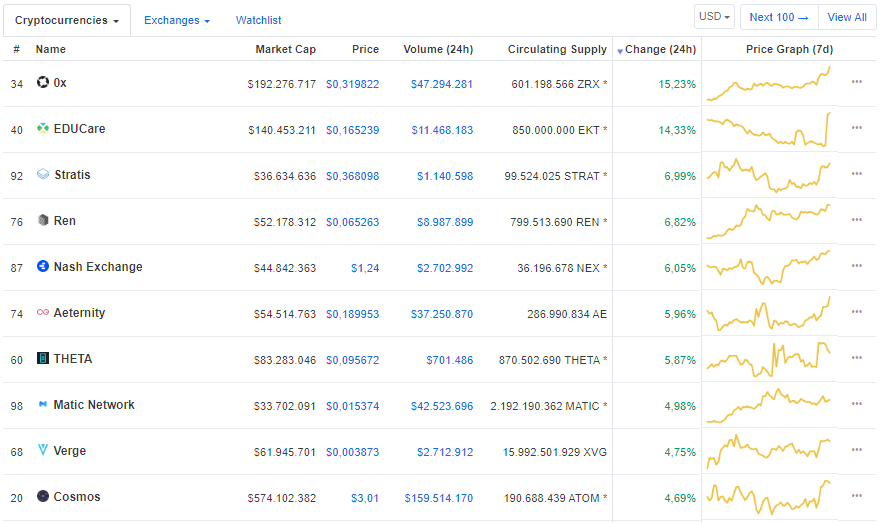Click the Ren coin logo icon
The height and width of the screenshot is (523, 880).
43,221
